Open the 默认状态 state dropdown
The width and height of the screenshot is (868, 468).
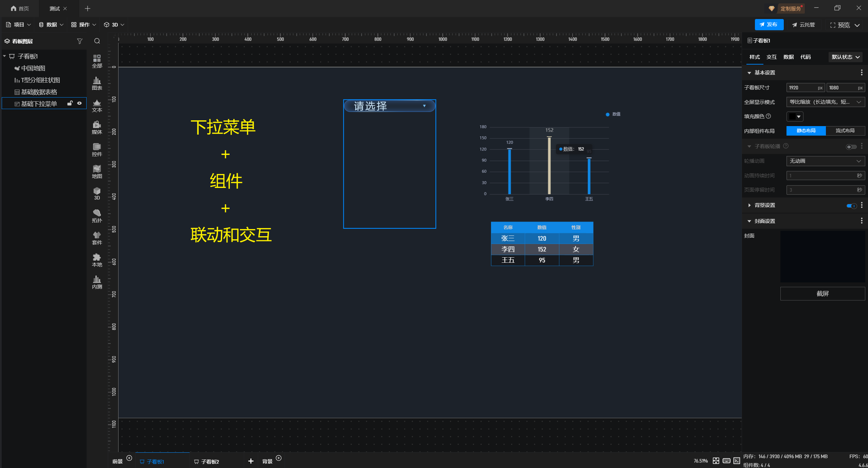[845, 57]
